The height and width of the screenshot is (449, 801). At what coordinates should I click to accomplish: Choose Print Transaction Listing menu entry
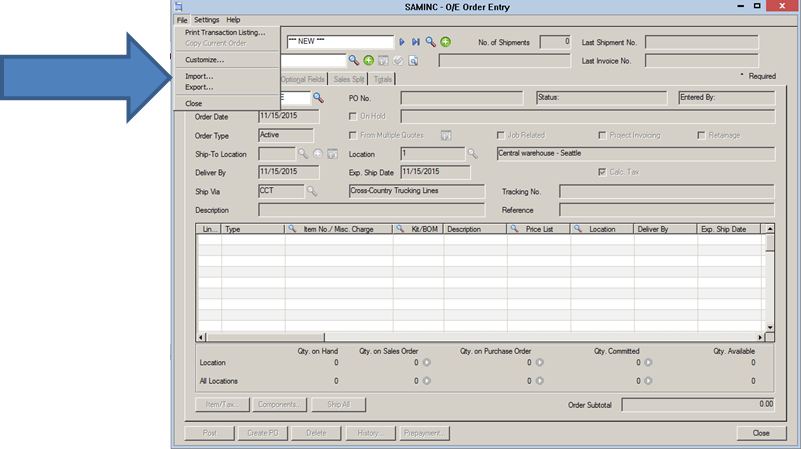point(225,33)
